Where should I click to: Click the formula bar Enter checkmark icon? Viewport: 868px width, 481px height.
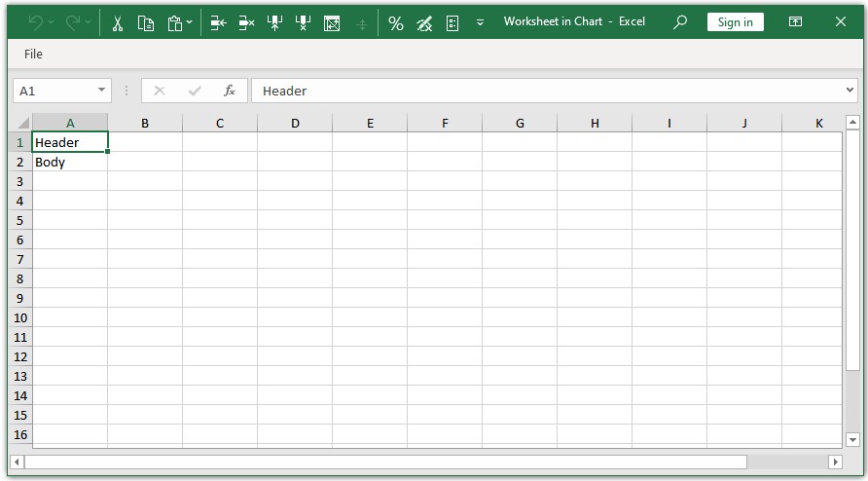pos(195,91)
